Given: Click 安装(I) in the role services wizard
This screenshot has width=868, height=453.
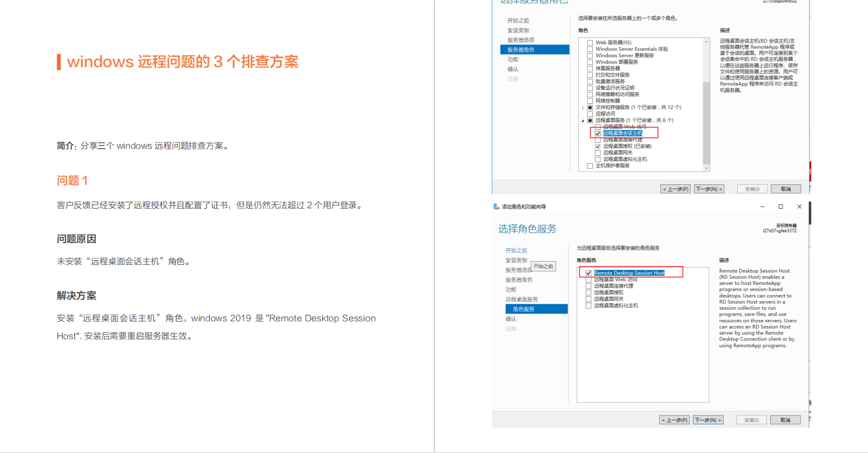Looking at the screenshot, I should point(751,420).
